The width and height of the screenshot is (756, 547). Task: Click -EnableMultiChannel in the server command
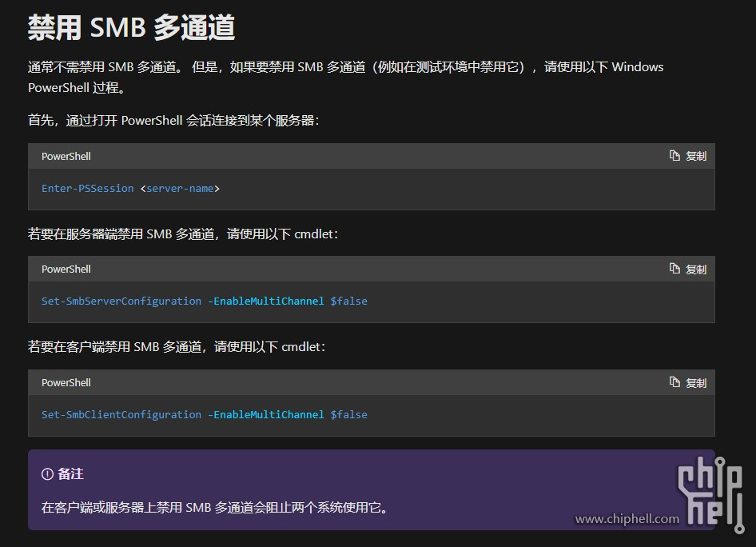pos(265,301)
